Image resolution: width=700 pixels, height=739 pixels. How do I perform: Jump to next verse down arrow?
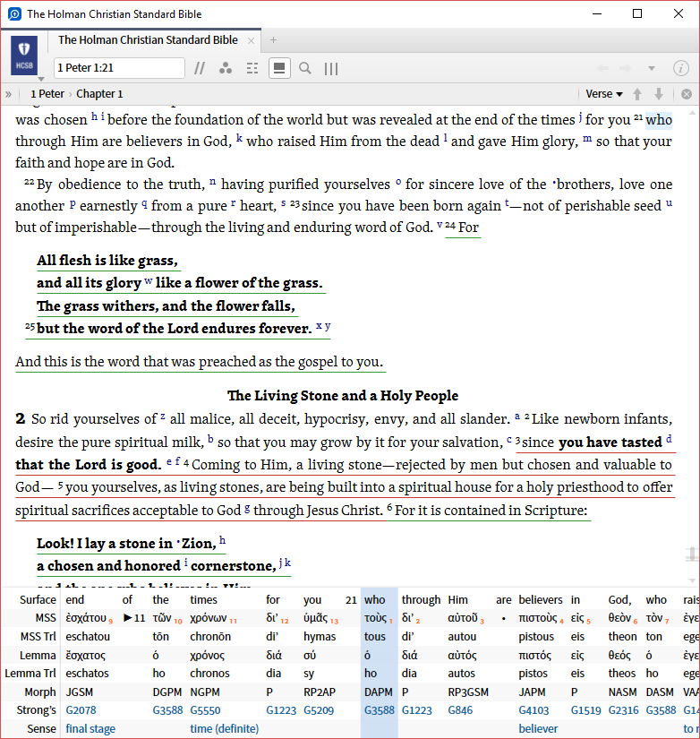tap(659, 94)
